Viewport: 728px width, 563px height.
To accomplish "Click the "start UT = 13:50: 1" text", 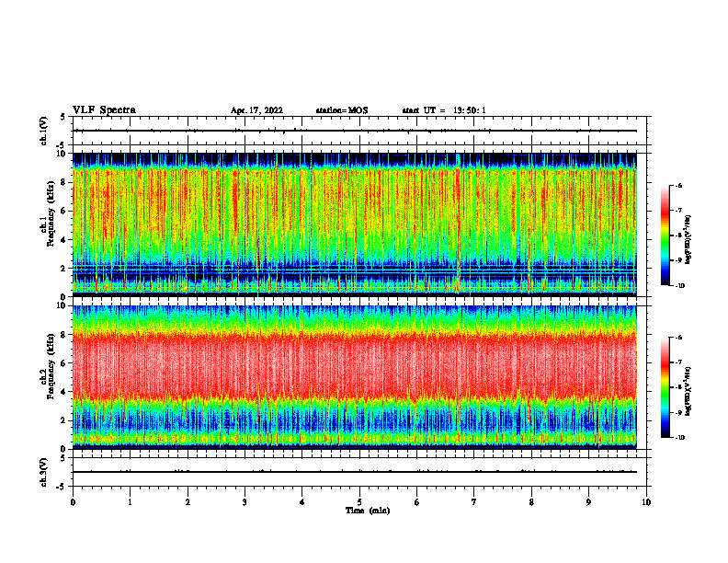I will [444, 110].
